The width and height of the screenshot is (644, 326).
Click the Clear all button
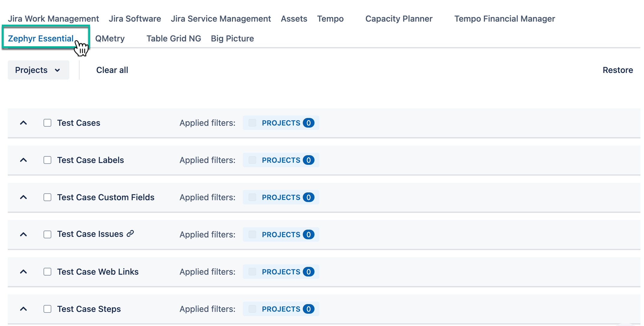pyautogui.click(x=112, y=70)
